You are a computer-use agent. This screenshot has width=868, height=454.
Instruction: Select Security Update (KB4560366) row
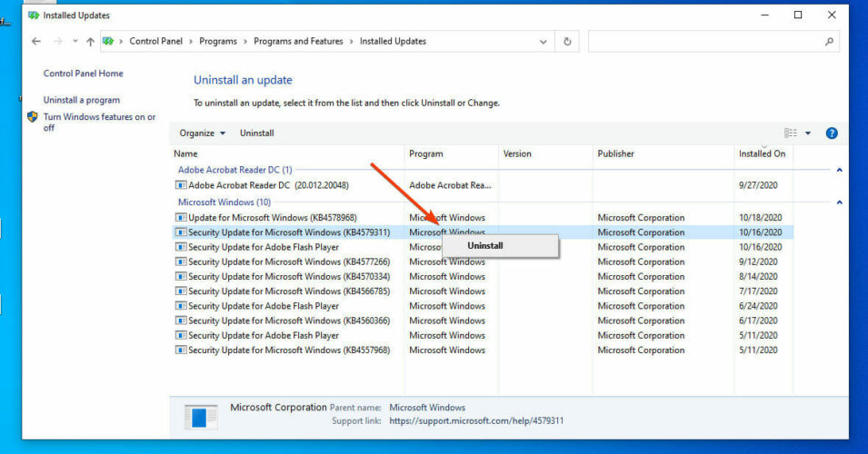(483, 321)
